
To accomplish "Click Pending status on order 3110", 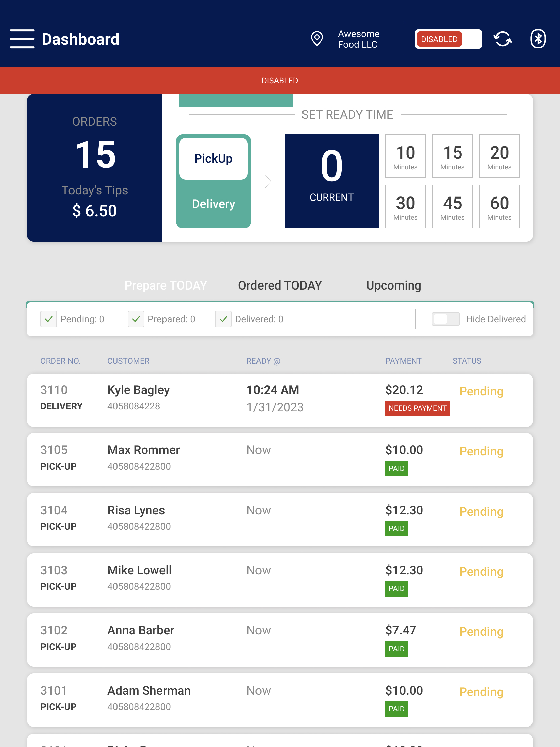I will [x=481, y=391].
